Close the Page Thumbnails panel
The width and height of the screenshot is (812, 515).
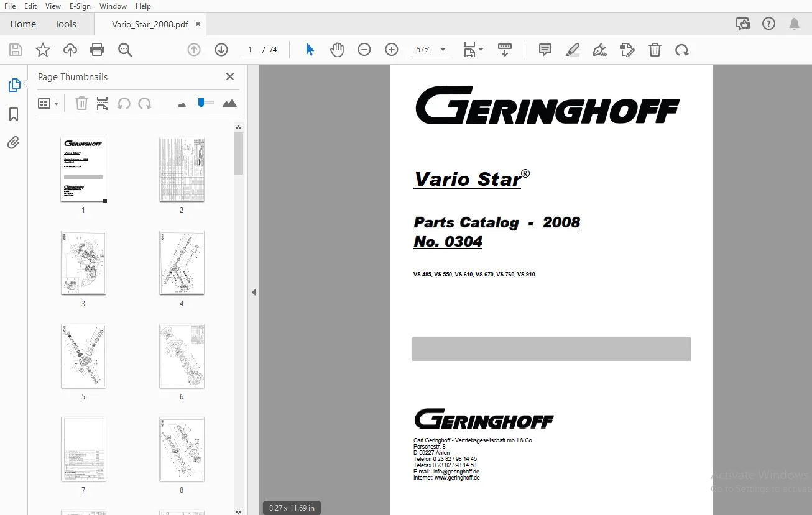click(x=230, y=76)
